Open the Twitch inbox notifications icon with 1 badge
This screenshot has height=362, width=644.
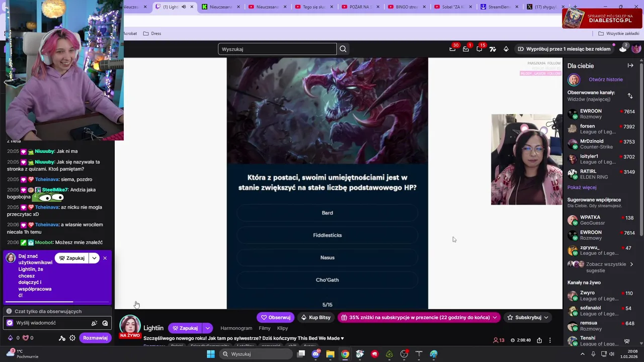coord(466,49)
